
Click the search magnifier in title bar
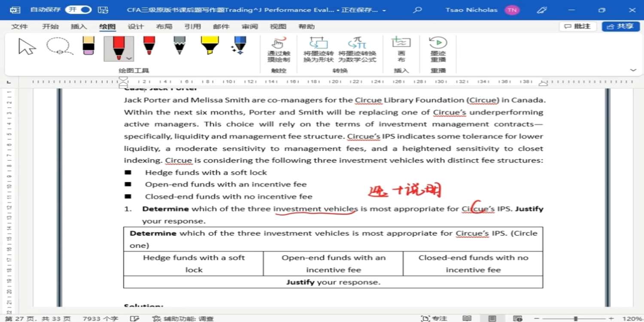point(417,9)
